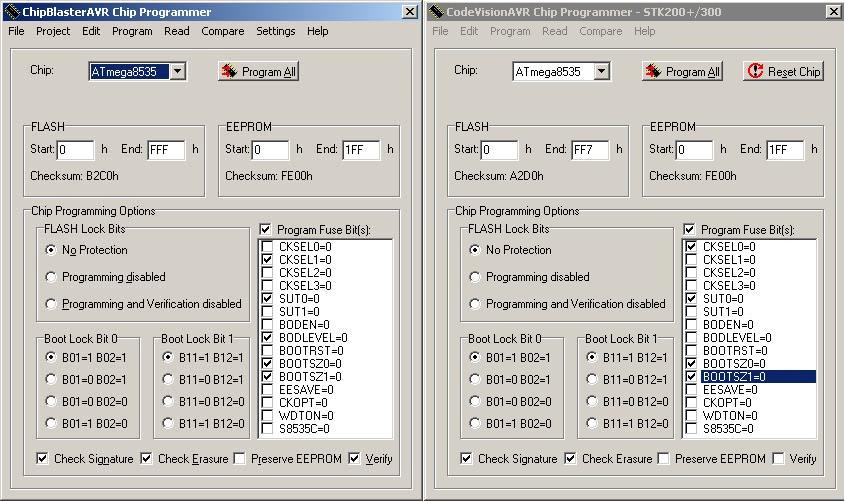The width and height of the screenshot is (845, 501).
Task: Open ChipBlasterAVR chip selection dropdown
Action: click(177, 71)
